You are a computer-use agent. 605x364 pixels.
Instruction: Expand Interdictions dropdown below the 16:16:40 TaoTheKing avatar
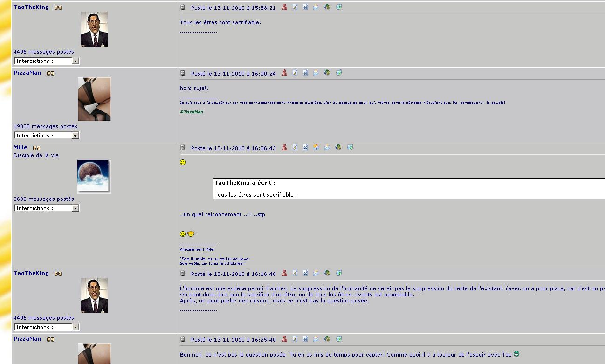coord(47,327)
